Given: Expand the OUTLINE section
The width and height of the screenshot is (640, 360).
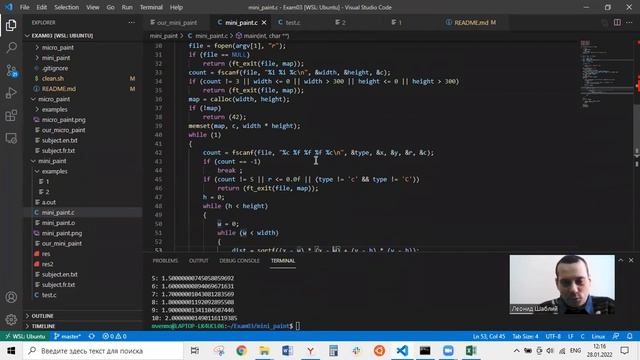Looking at the screenshot, I should tap(82, 316).
